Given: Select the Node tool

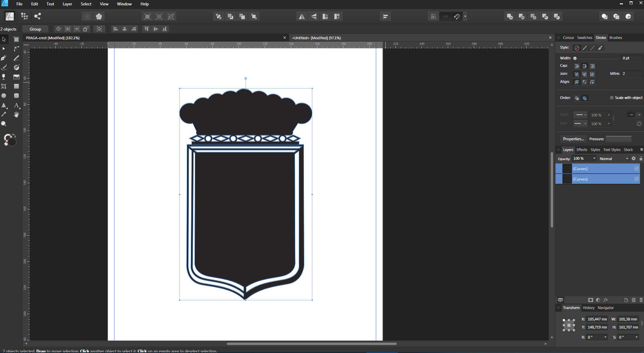Looking at the screenshot, I should tap(4, 49).
